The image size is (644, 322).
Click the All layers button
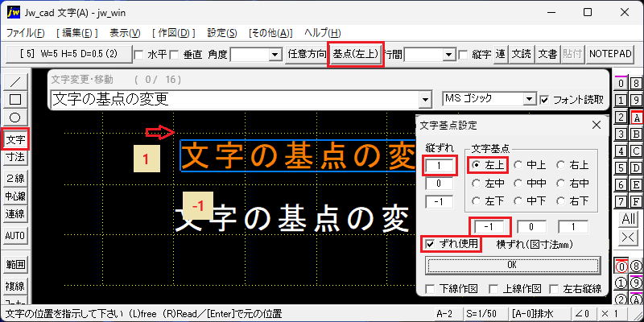coord(629,219)
